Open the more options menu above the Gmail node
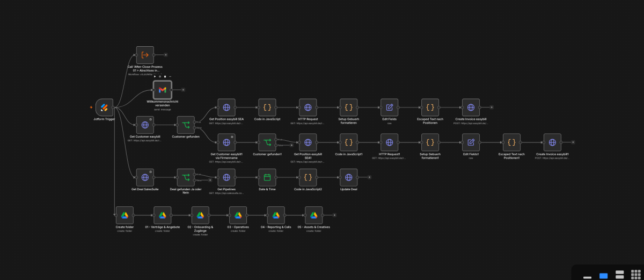This screenshot has width=644, height=280. [170, 76]
